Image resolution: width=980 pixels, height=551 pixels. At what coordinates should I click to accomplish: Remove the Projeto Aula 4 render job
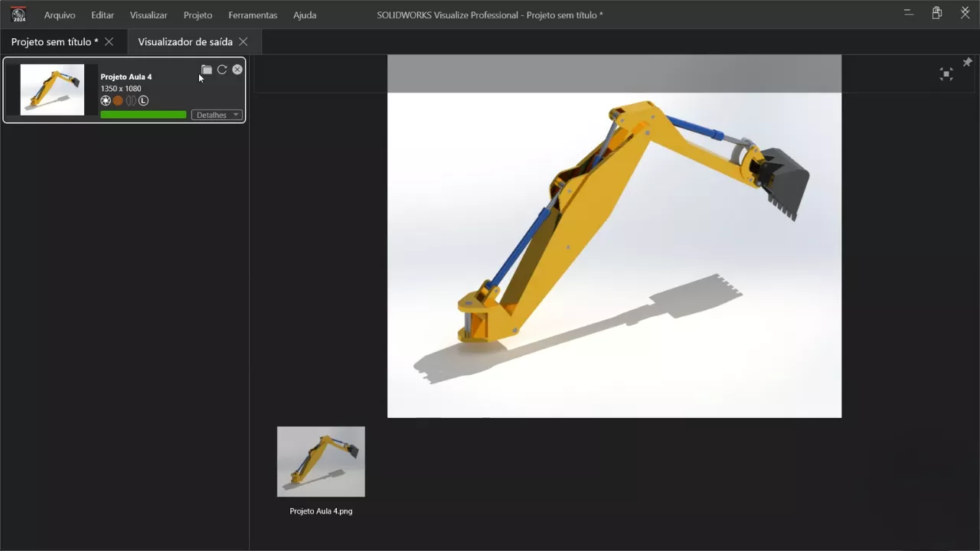click(x=237, y=70)
